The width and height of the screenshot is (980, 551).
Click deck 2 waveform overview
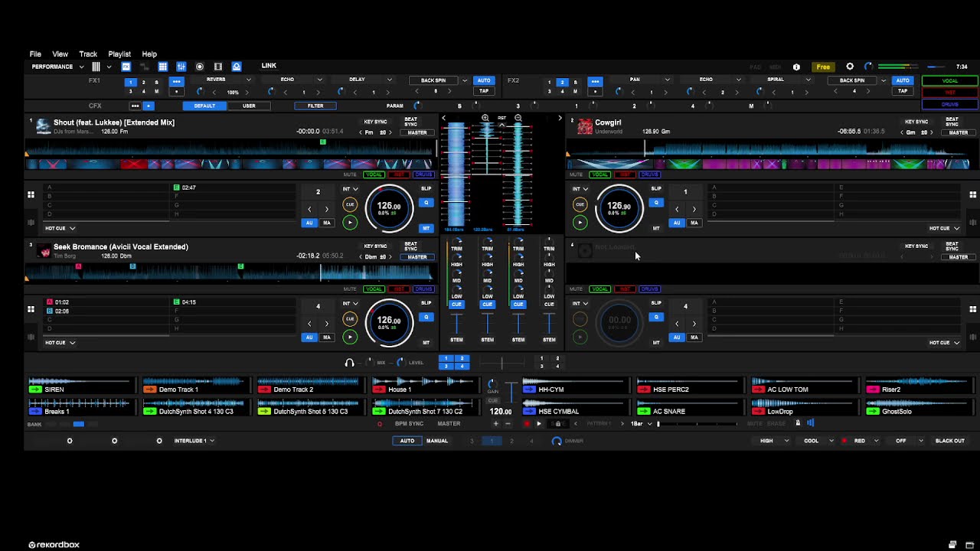[768, 148]
